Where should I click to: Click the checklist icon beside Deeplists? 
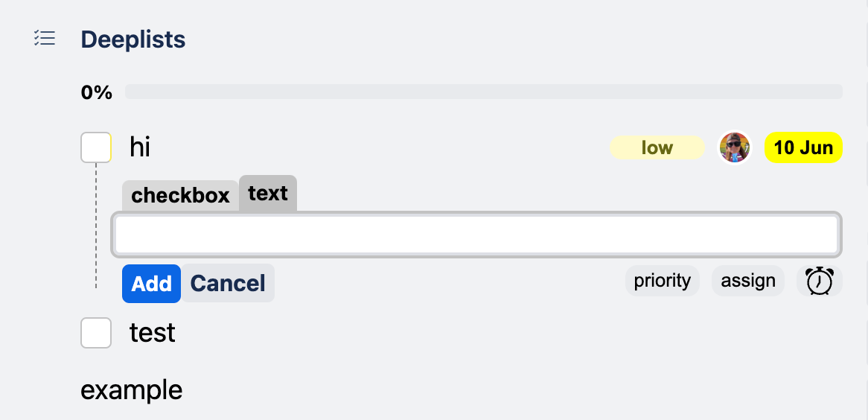pyautogui.click(x=44, y=38)
